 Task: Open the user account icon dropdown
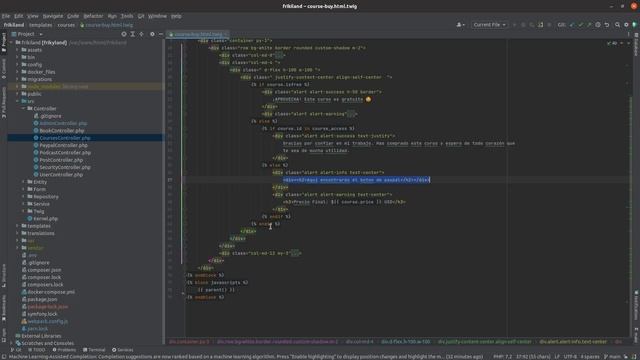pyautogui.click(x=460, y=25)
